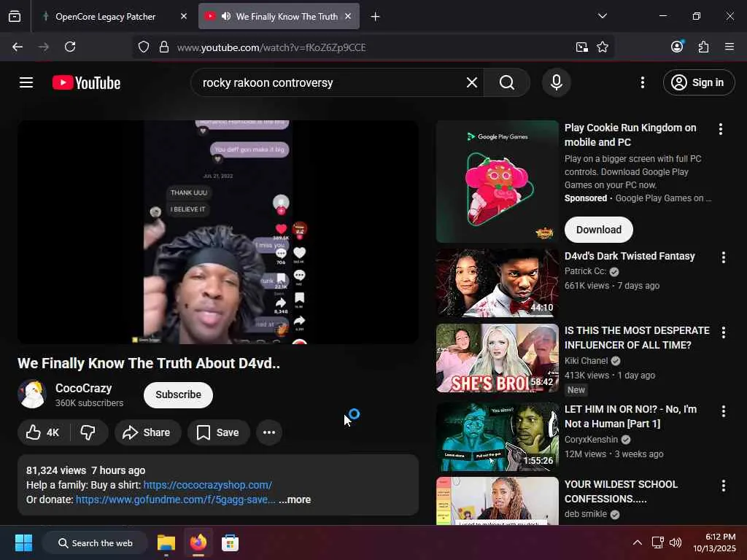Open cococrazyshop.com link
Viewport: 747px width, 560px height.
[x=208, y=485]
